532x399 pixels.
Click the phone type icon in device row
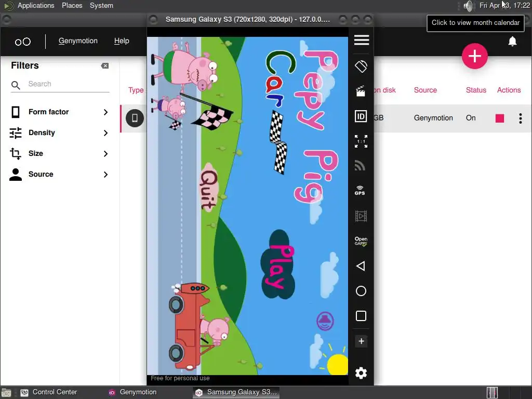click(x=135, y=118)
